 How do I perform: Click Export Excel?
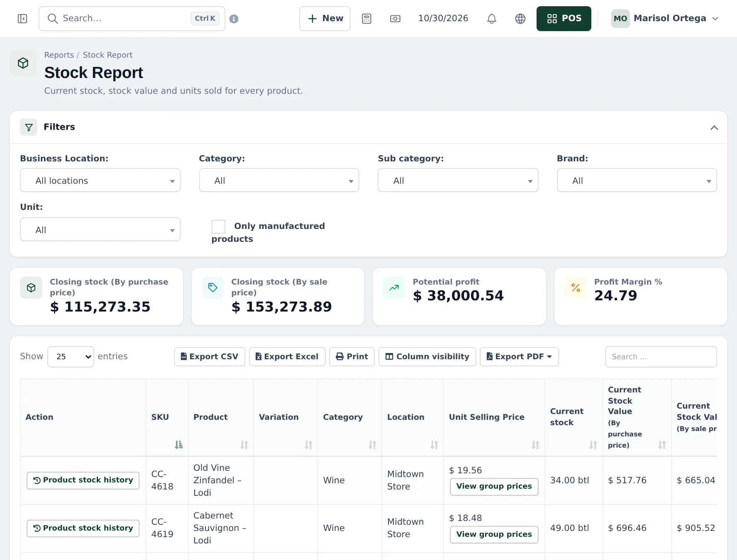tap(287, 357)
